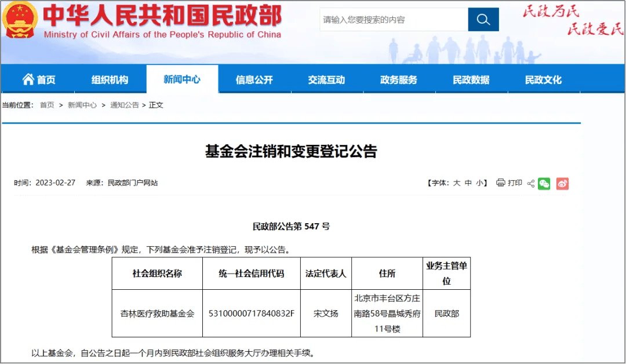Open the 政务服务 navigation menu

tap(399, 79)
